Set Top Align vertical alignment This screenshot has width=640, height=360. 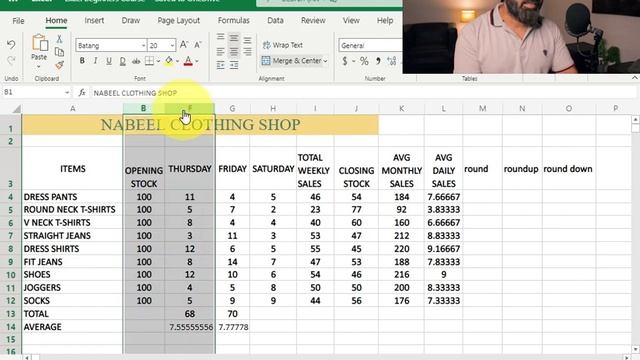(x=220, y=38)
